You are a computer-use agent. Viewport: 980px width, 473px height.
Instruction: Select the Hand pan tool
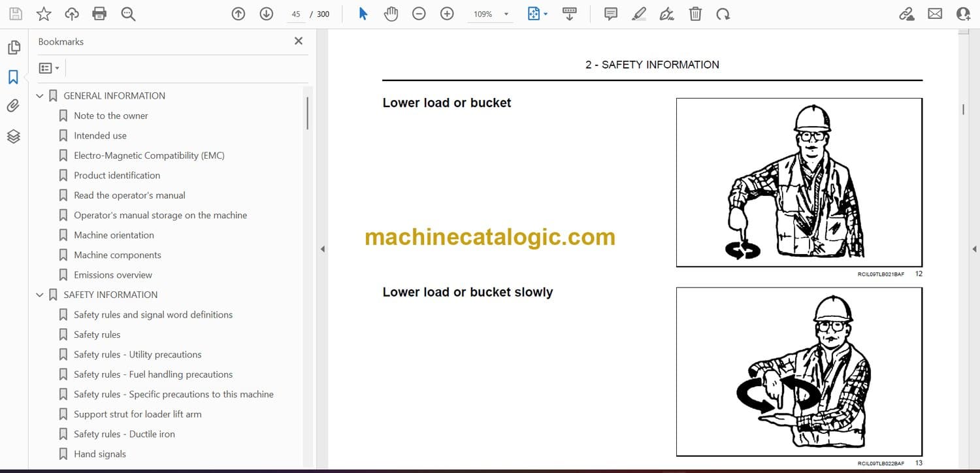(391, 14)
